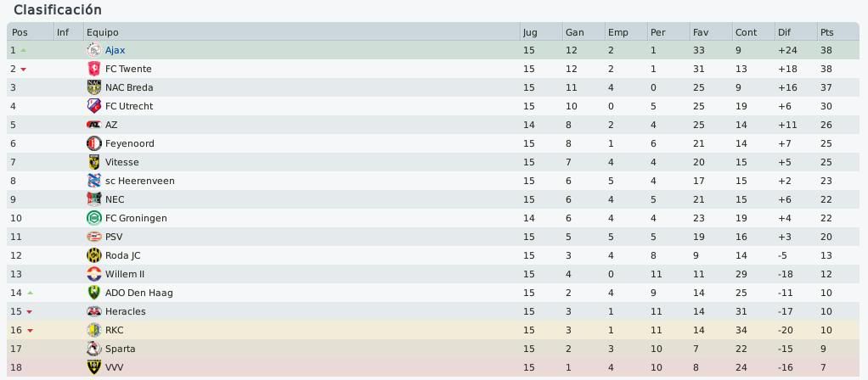Click the Willem II crest icon
Screen dimensions: 868x380
[x=93, y=274]
